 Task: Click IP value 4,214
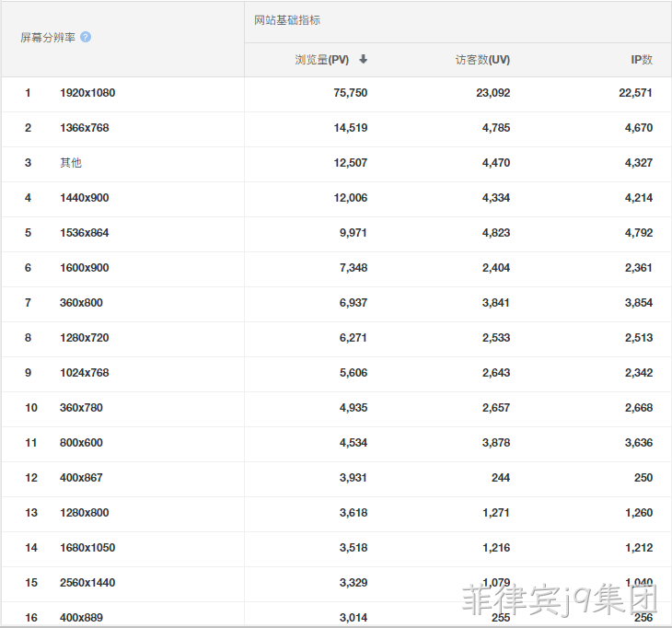[x=639, y=198]
